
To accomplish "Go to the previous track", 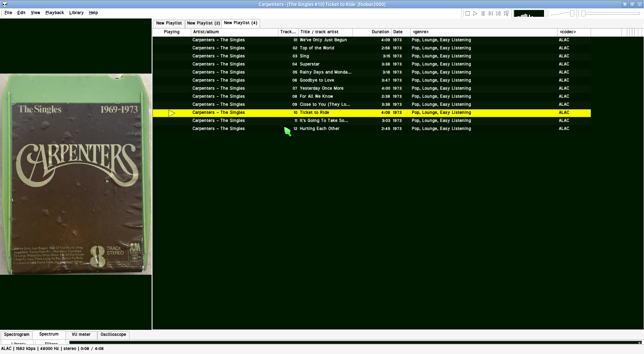I will [491, 13].
